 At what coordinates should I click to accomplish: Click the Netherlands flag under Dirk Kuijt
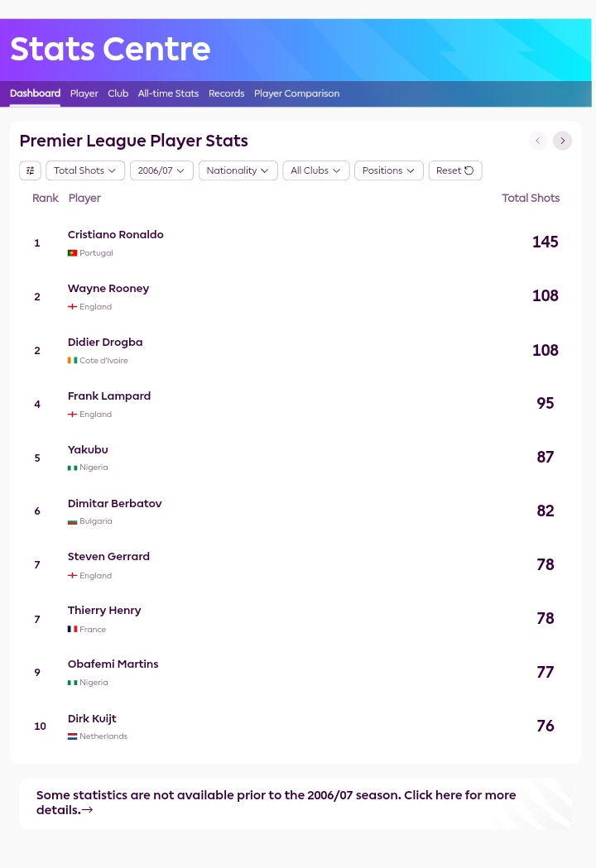73,736
